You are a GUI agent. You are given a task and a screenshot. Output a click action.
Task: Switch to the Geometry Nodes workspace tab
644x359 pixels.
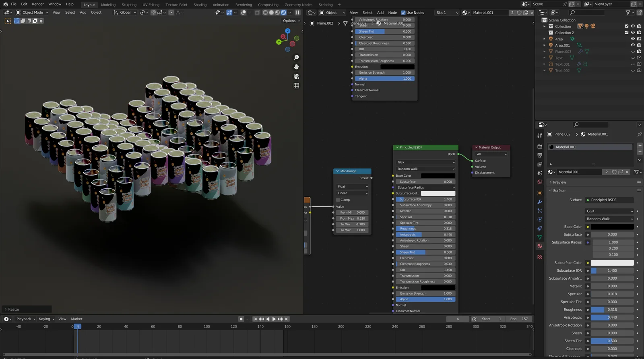coord(298,5)
